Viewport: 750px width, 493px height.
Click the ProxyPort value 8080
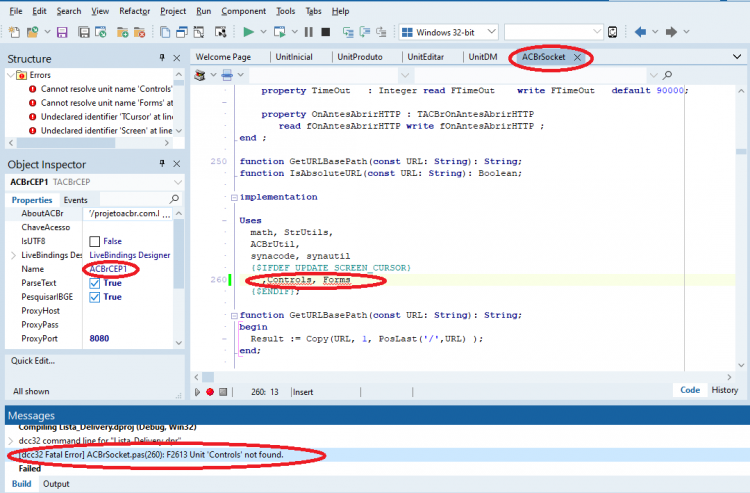tap(99, 339)
